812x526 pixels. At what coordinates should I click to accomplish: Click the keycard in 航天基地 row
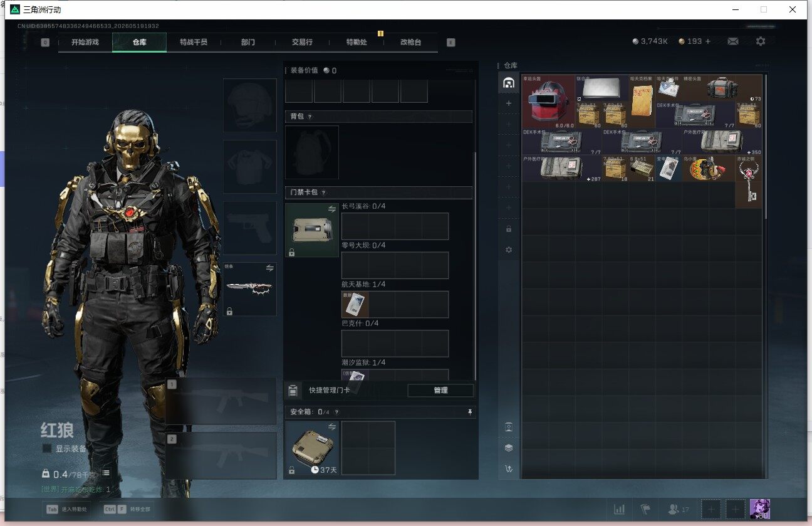[355, 304]
